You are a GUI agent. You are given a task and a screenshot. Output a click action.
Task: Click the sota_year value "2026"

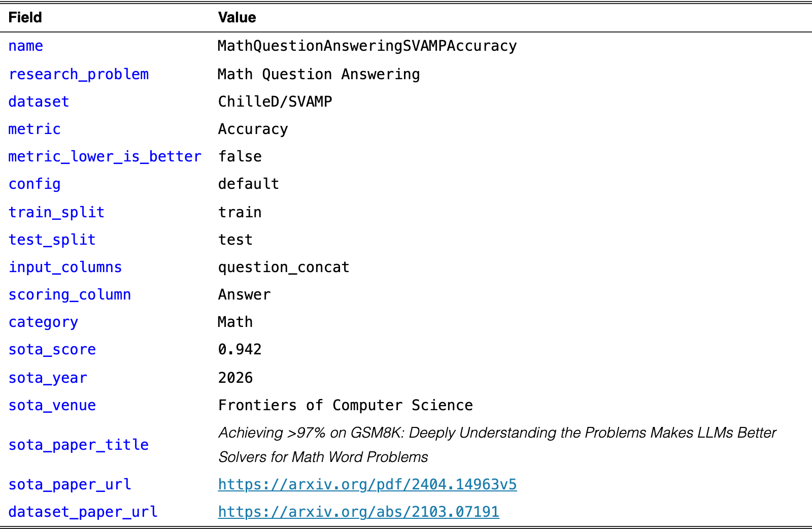[x=235, y=378]
